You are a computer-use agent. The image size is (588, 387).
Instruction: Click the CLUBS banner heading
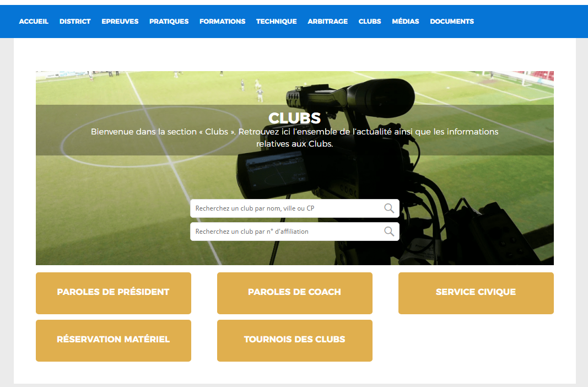[295, 118]
